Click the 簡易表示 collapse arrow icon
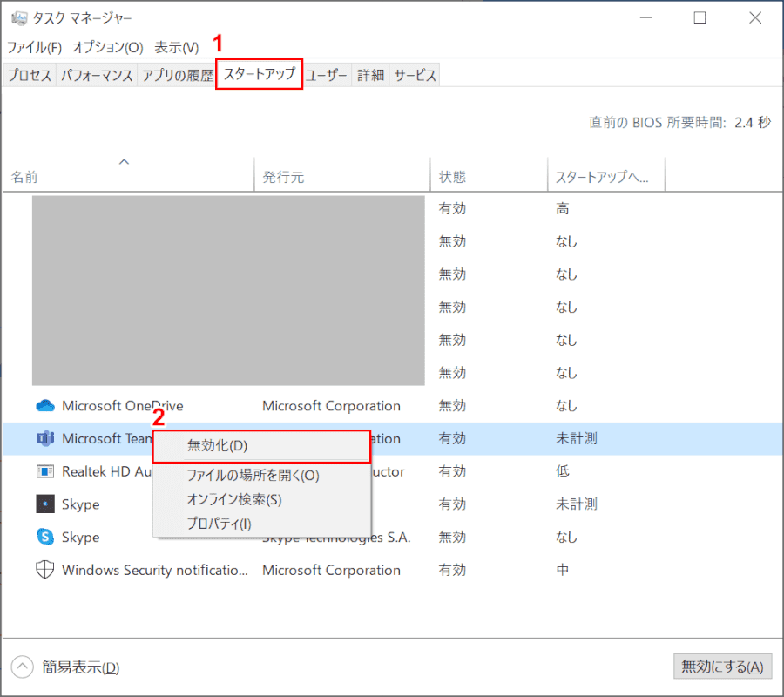 22,667
